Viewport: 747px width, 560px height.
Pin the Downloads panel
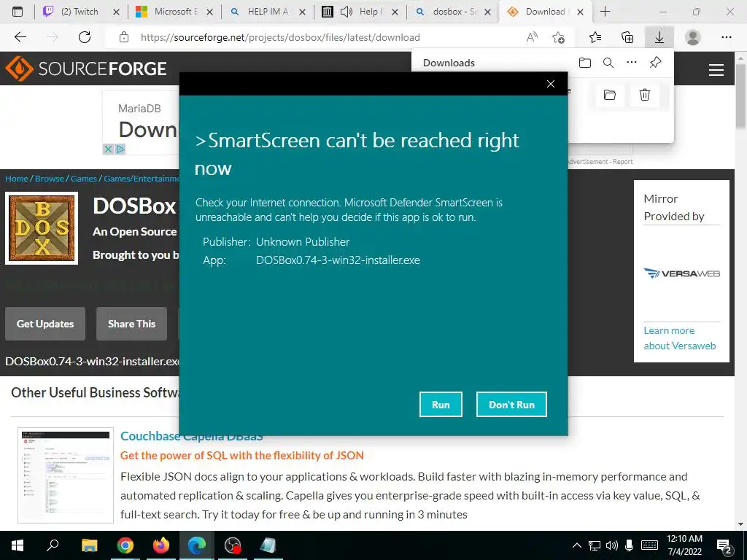click(656, 63)
